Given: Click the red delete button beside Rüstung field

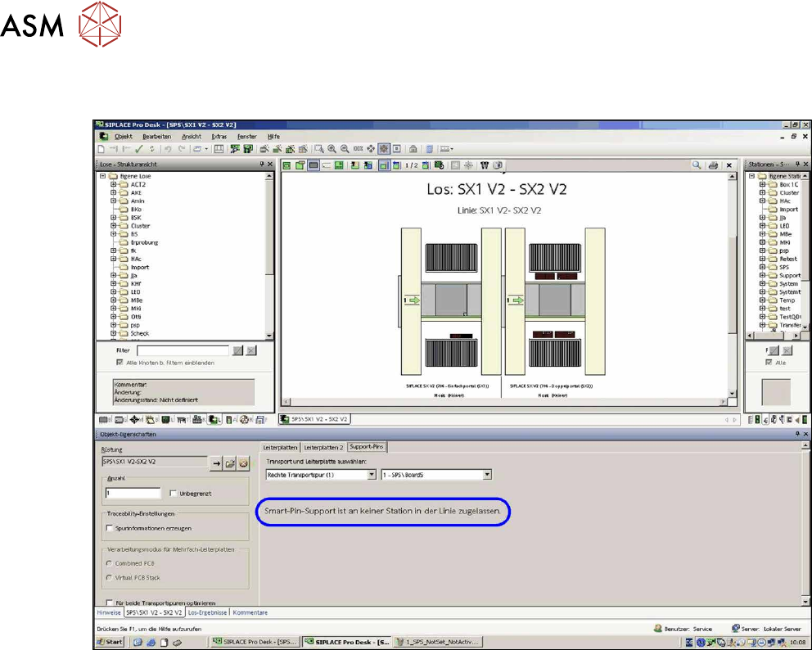Looking at the screenshot, I should pos(243,463).
